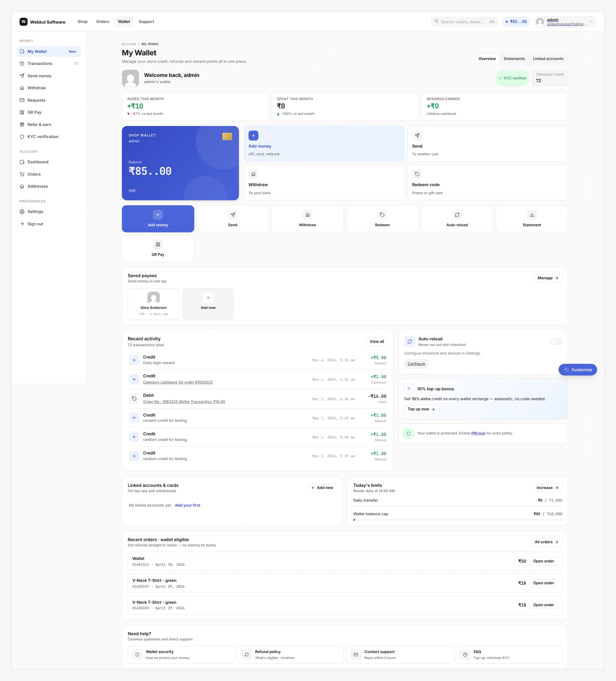
Task: Click the Daily transfer progress bar
Action: (458, 506)
